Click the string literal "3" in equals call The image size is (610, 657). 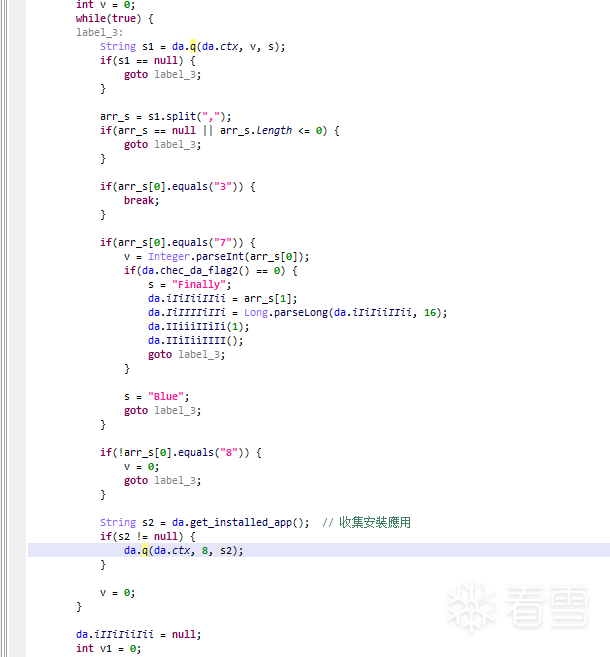coord(223,186)
